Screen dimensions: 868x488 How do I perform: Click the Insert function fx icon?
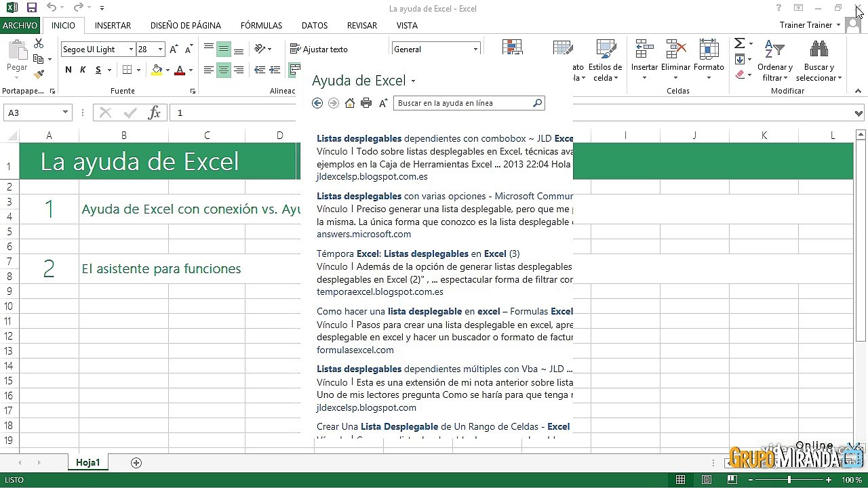(155, 113)
